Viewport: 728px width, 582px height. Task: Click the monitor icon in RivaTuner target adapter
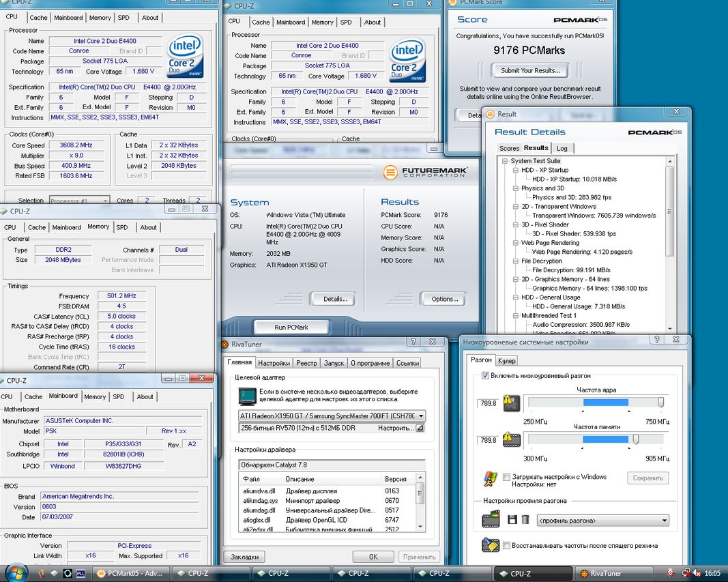point(248,396)
